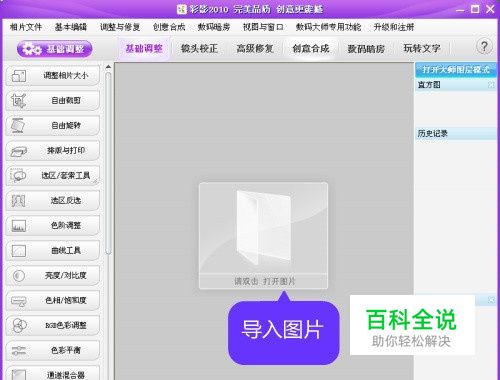Open the RGB色彩调整 circles icon
The image size is (500, 380).
coord(19,326)
